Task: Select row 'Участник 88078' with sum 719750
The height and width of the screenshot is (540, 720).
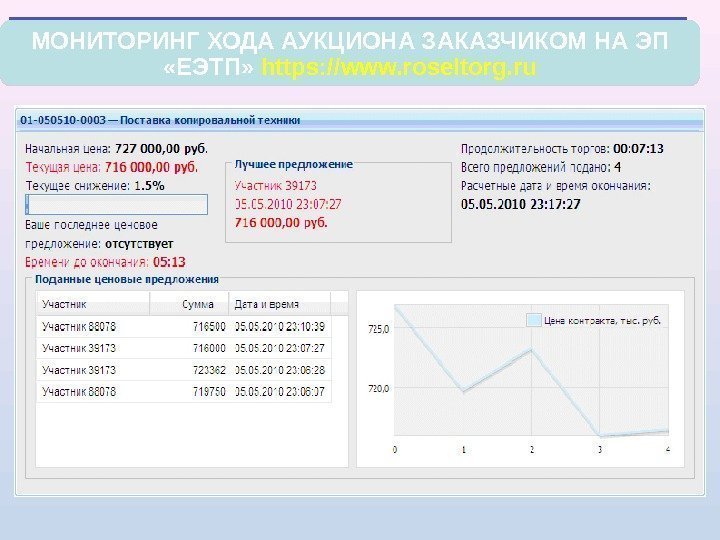Action: tap(184, 392)
